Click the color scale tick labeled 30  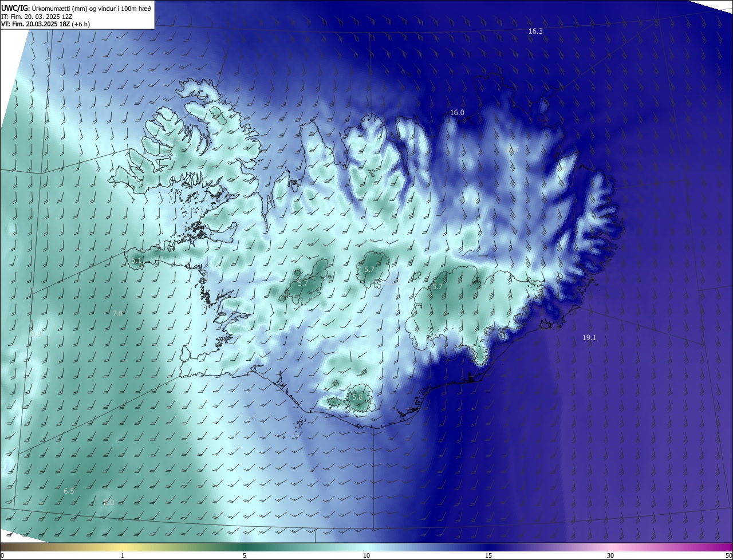click(610, 555)
